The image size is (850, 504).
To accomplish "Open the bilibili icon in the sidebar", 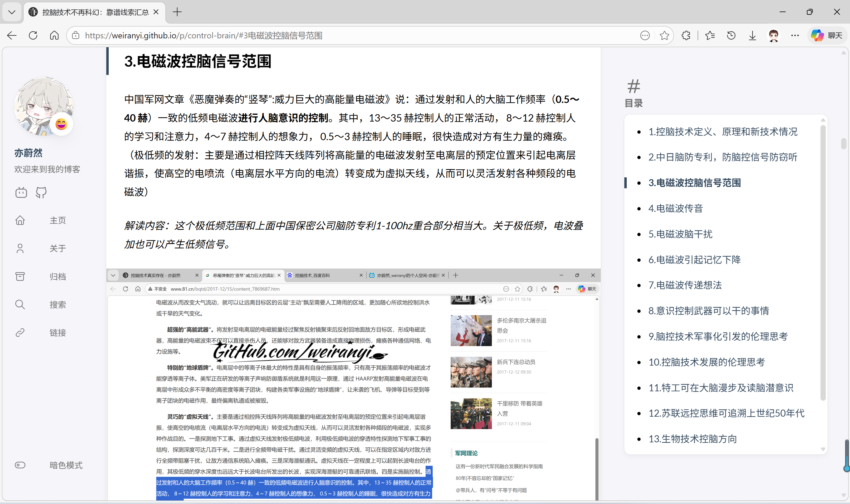I will (x=21, y=192).
